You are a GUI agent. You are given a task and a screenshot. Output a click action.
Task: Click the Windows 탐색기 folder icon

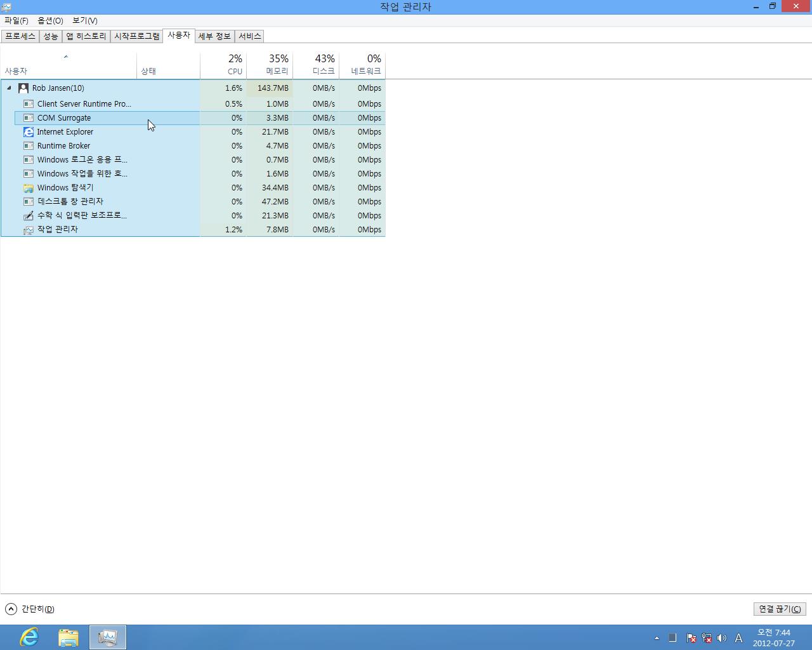pos(29,188)
